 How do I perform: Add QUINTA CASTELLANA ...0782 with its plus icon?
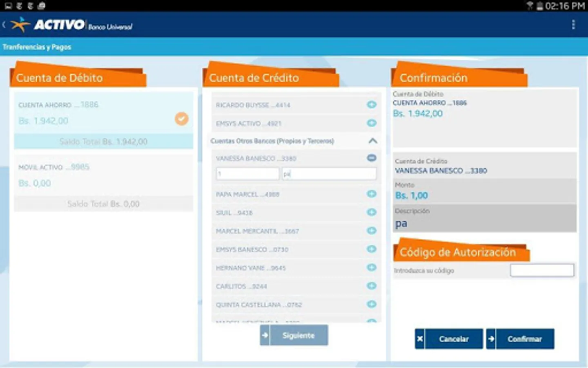(372, 304)
